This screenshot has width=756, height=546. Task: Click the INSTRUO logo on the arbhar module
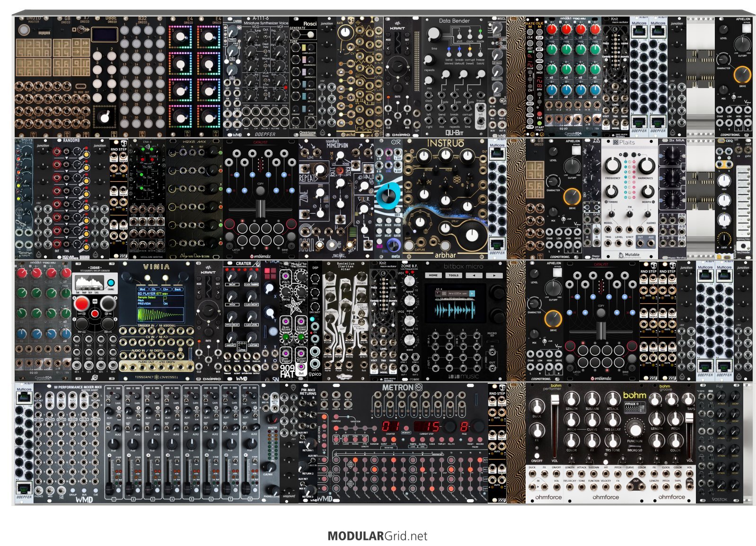tap(445, 143)
